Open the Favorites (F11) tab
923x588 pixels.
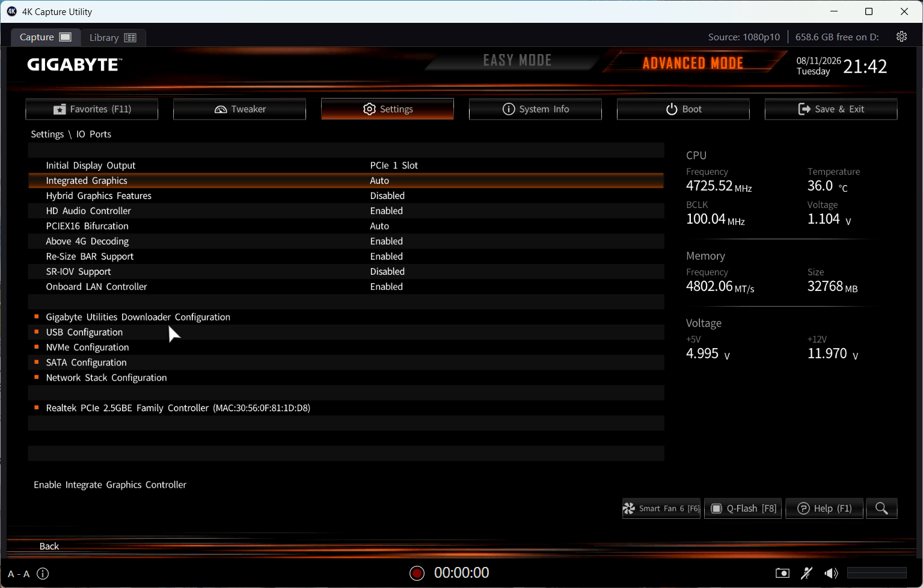(92, 109)
